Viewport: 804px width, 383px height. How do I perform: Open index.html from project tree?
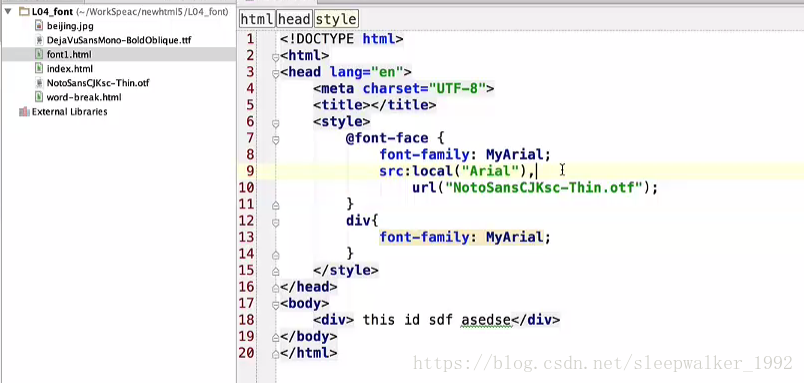click(70, 69)
